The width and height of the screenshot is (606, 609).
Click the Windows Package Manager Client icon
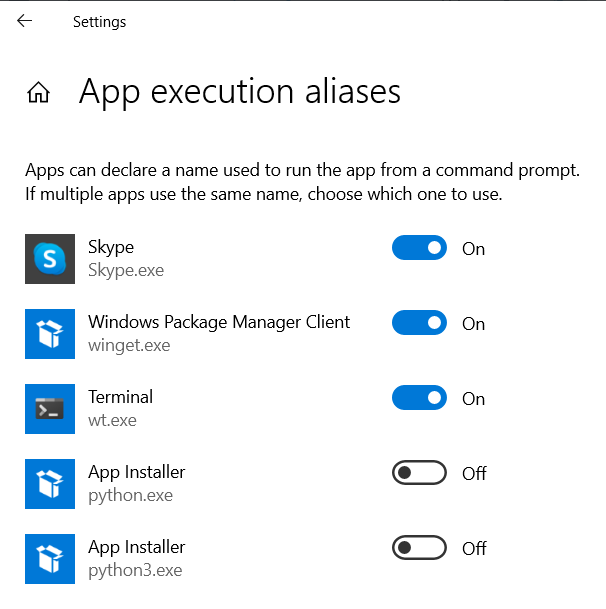[50, 334]
